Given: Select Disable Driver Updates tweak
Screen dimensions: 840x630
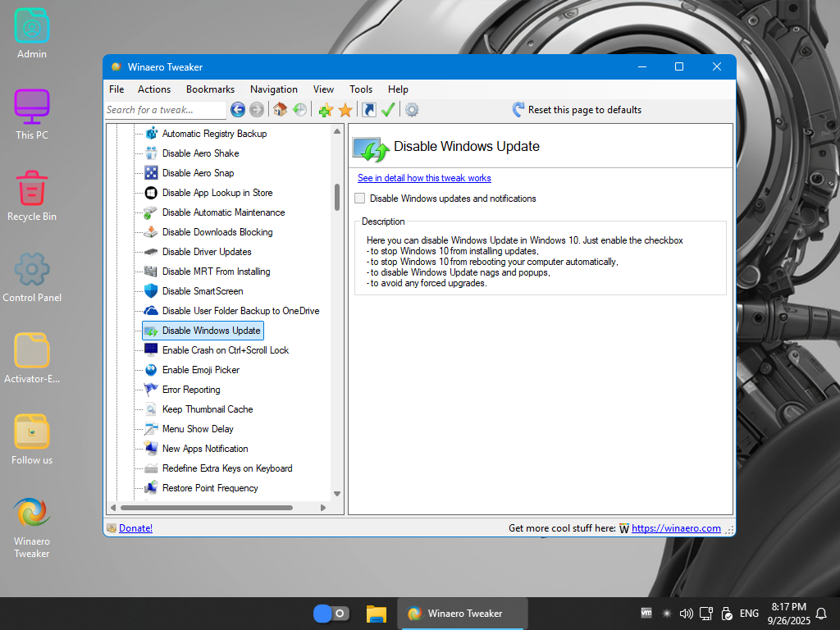Looking at the screenshot, I should click(207, 252).
